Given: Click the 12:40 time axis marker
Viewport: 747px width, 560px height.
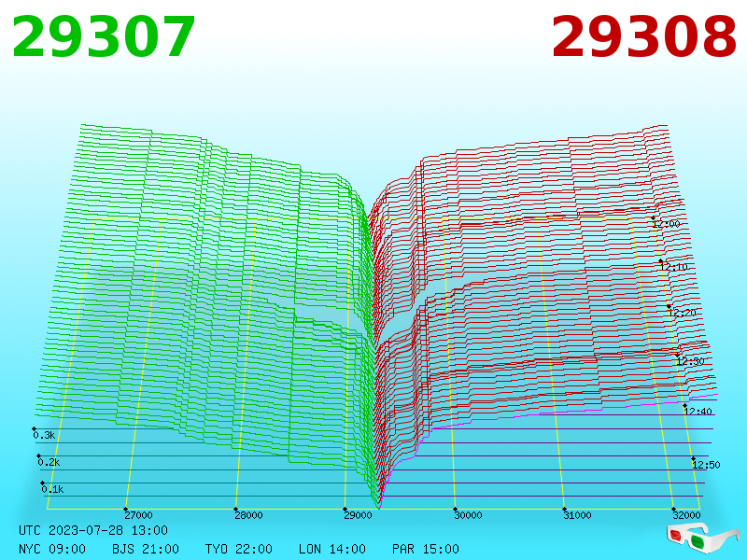Looking at the screenshot, I should pos(698,412).
